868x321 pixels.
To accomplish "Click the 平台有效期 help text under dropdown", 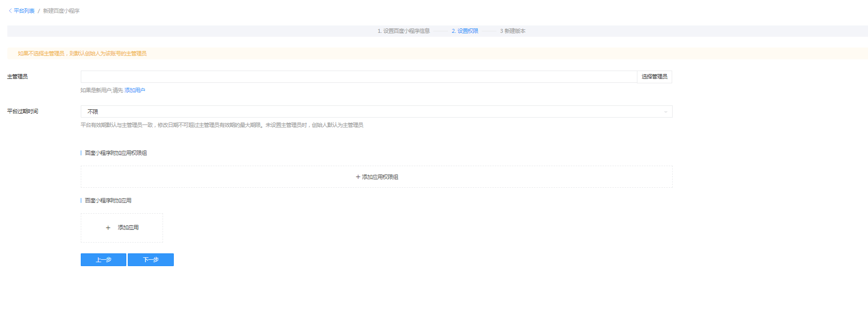I will click(x=222, y=125).
